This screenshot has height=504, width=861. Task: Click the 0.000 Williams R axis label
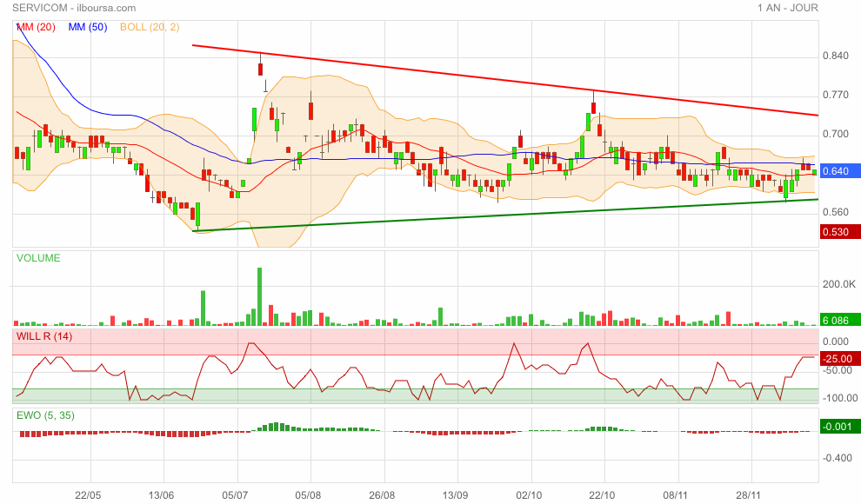(x=835, y=342)
